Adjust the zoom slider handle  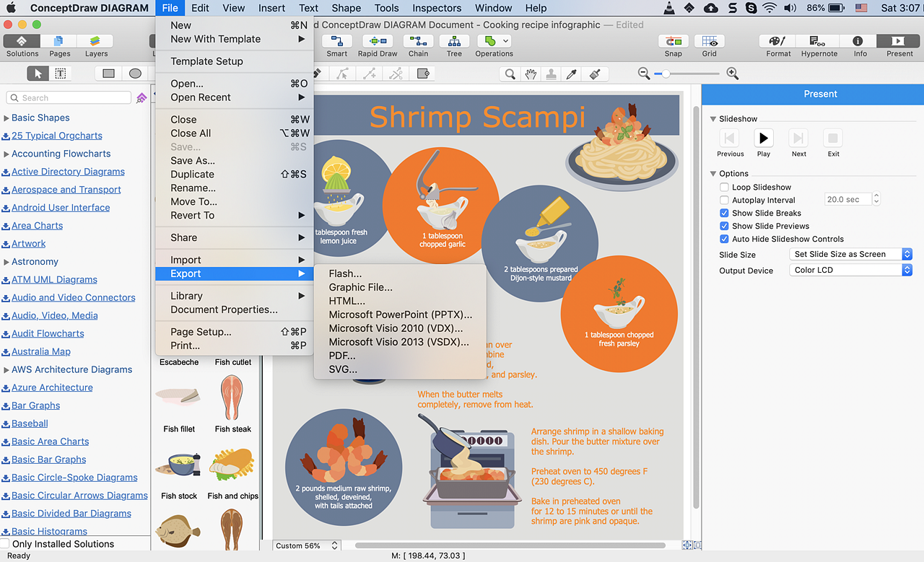coord(666,74)
